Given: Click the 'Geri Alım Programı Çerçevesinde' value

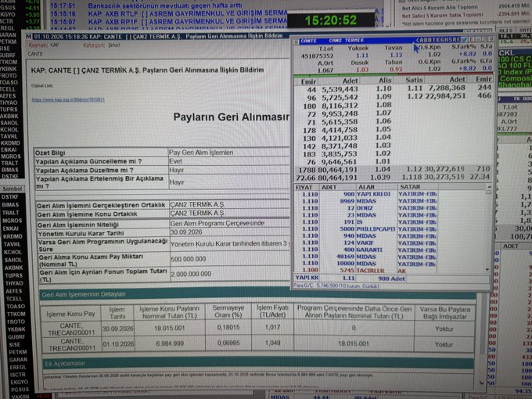Looking at the screenshot, I should tap(217, 223).
